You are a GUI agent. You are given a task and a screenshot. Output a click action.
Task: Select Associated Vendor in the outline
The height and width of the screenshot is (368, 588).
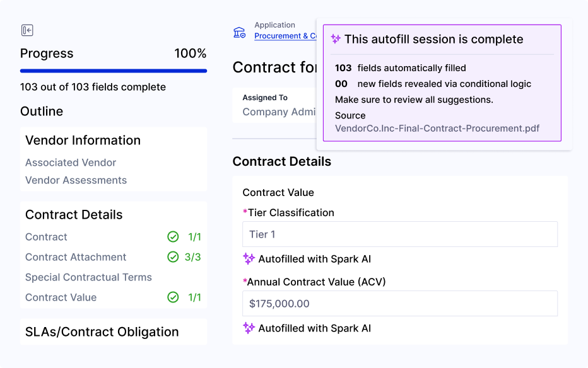click(x=70, y=163)
